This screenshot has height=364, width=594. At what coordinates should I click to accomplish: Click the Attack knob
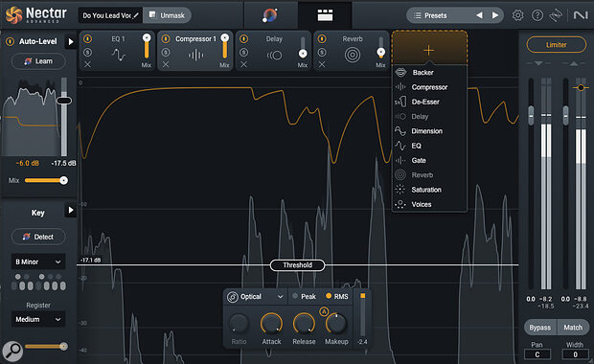[x=271, y=324]
